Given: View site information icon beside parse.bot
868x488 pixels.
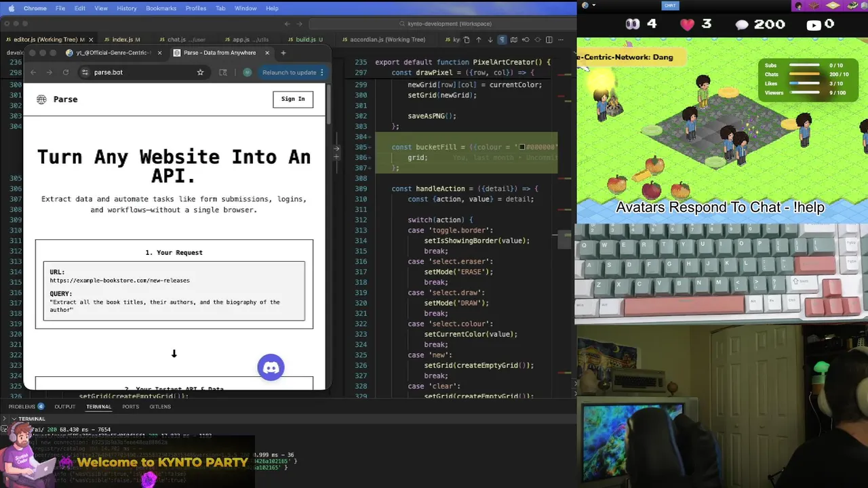Looking at the screenshot, I should click(85, 73).
